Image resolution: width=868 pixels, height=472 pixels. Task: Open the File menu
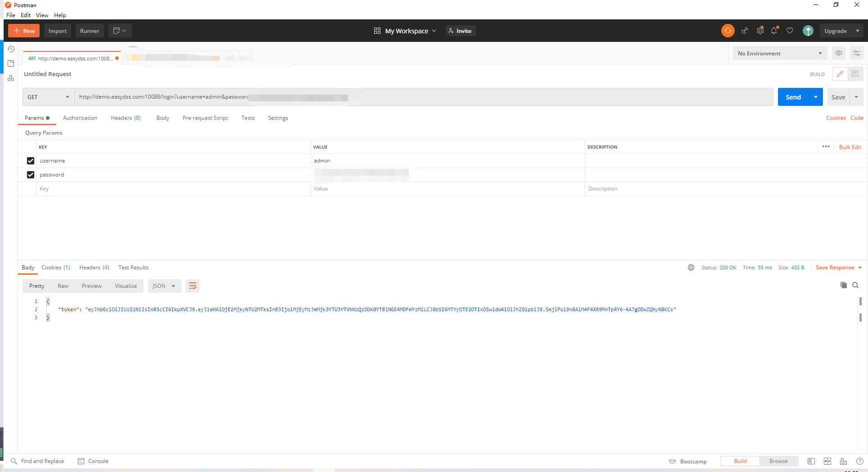[11, 15]
